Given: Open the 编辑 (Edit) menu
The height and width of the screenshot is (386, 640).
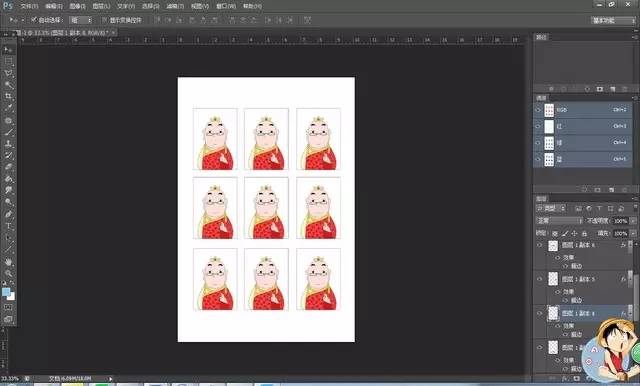Looking at the screenshot, I should click(x=54, y=7).
